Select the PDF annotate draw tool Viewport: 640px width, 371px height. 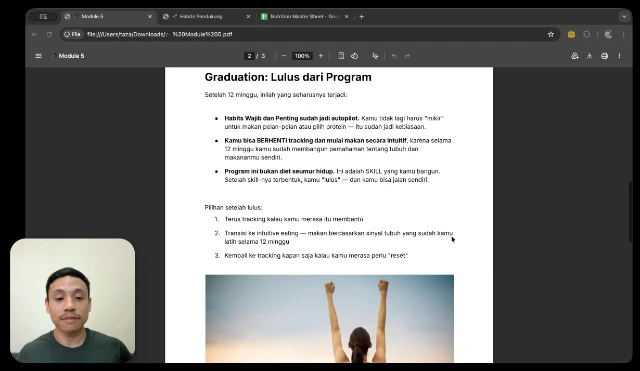click(x=375, y=56)
